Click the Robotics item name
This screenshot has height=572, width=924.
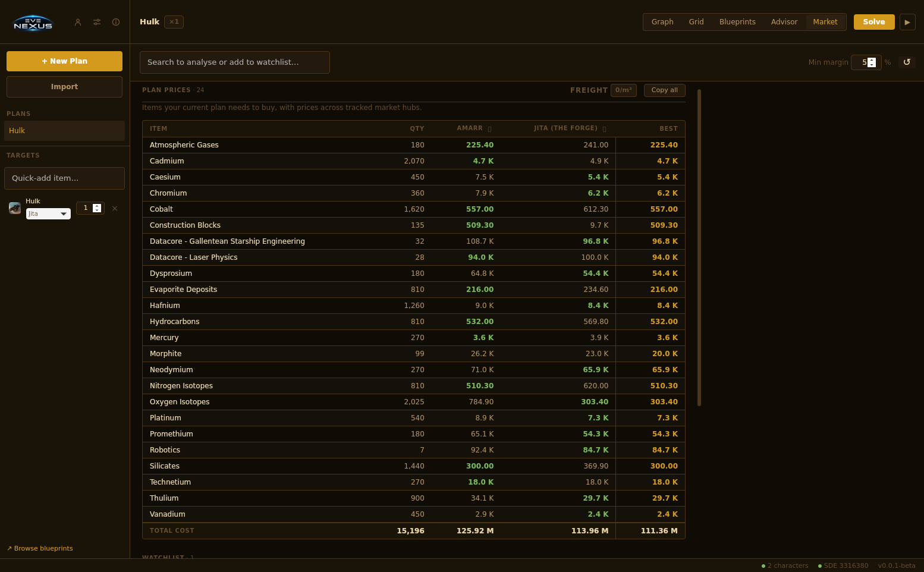click(x=165, y=450)
